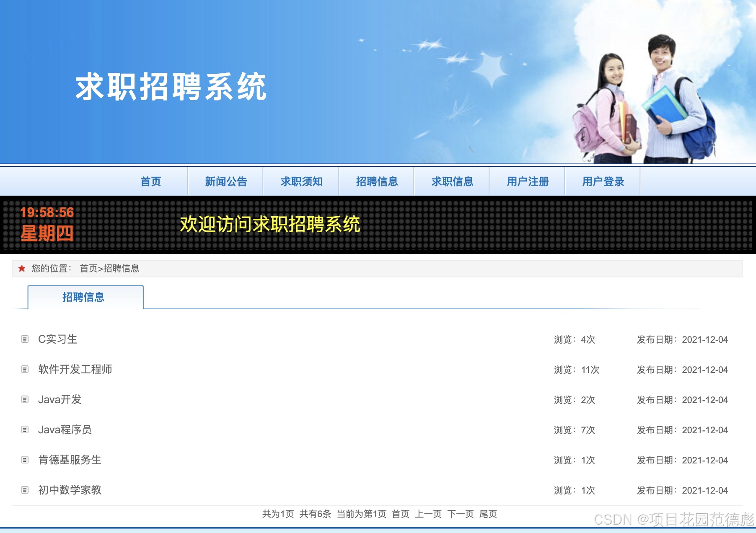Open the 软件开发工程师 job listing
Screen dimensions: 756x533
tap(75, 369)
